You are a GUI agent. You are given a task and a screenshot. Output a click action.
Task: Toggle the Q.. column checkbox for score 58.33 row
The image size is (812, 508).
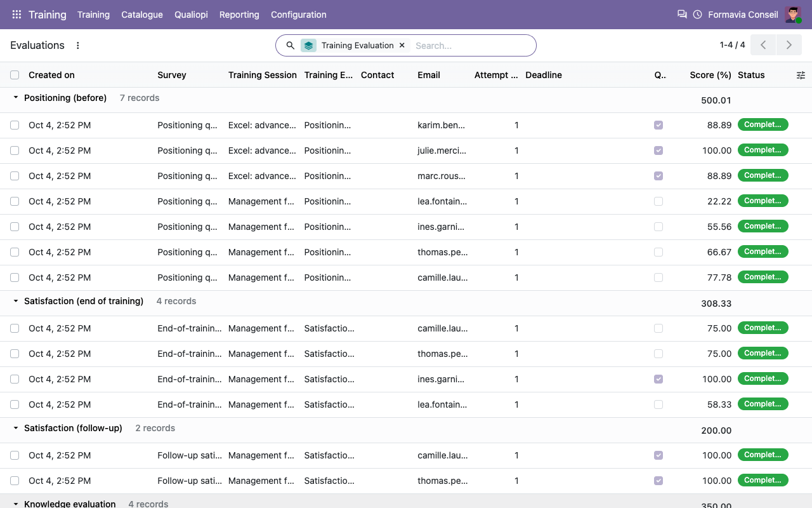(x=658, y=404)
